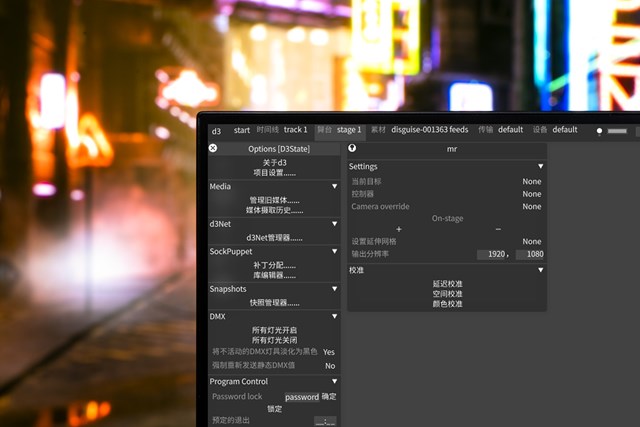640x427 pixels.
Task: Collapse the Settings section in mr panel
Action: (x=540, y=166)
